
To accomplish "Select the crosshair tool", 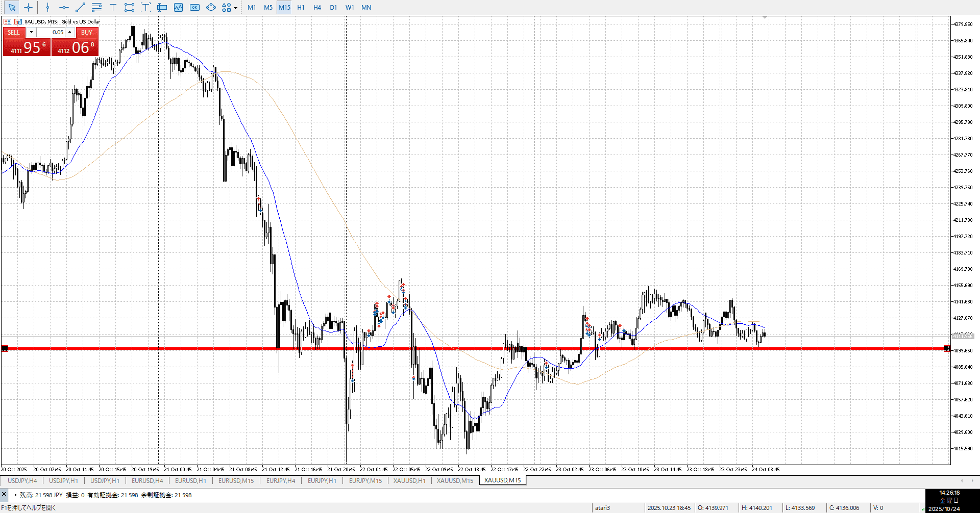I will (x=29, y=7).
